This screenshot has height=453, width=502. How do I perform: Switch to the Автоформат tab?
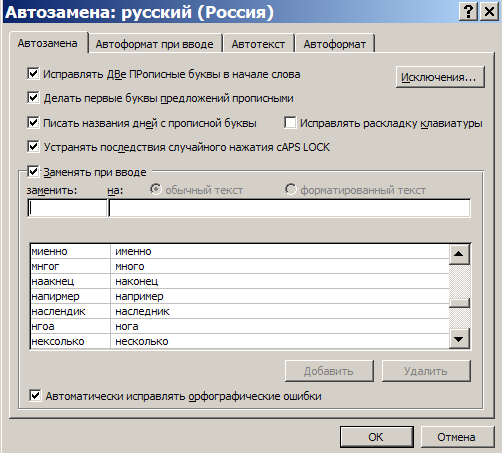pyautogui.click(x=335, y=44)
